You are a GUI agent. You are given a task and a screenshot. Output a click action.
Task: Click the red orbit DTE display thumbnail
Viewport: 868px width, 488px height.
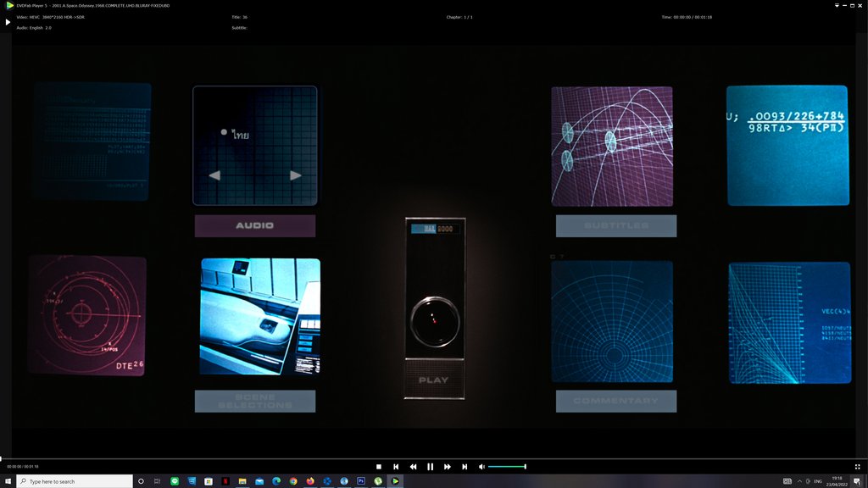pyautogui.click(x=87, y=316)
